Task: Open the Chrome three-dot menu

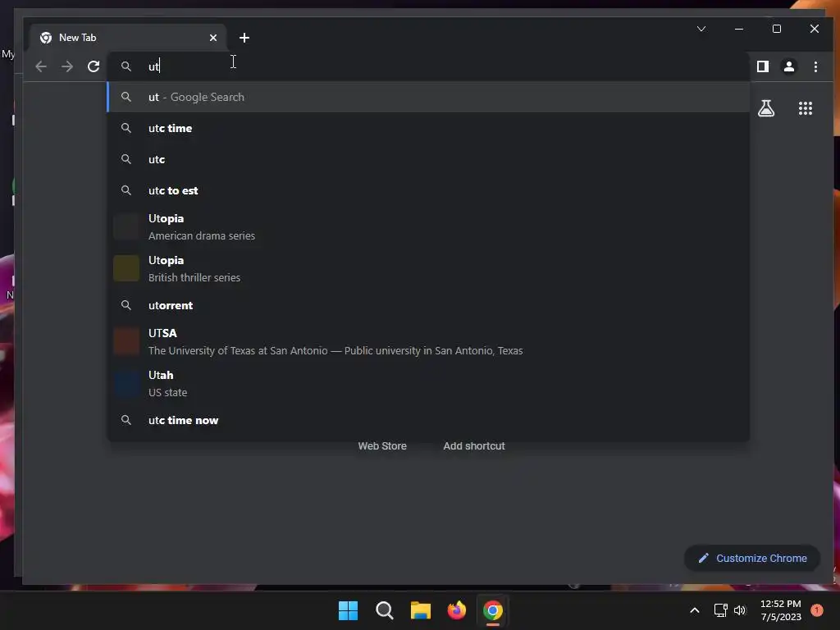Action: [815, 66]
